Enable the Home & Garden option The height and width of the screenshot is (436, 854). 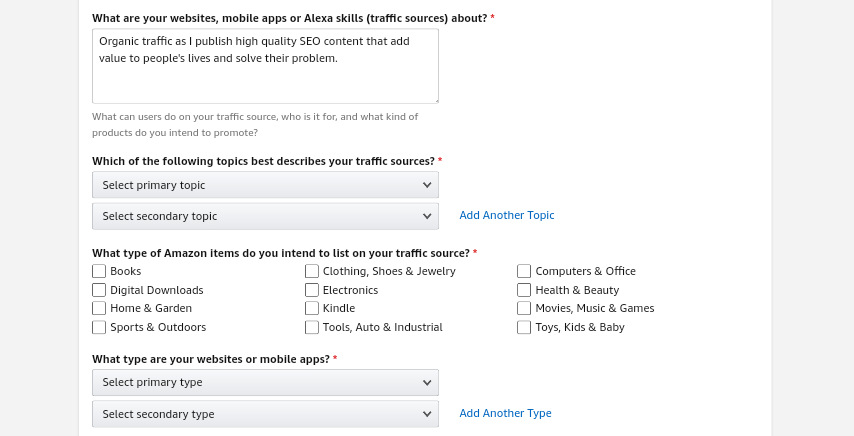[99, 308]
